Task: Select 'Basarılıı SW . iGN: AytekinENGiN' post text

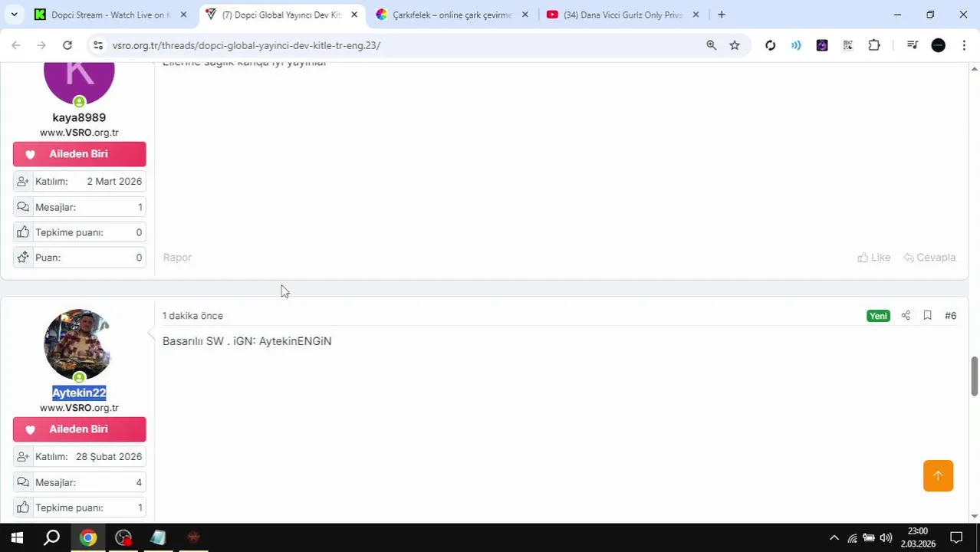Action: click(247, 341)
